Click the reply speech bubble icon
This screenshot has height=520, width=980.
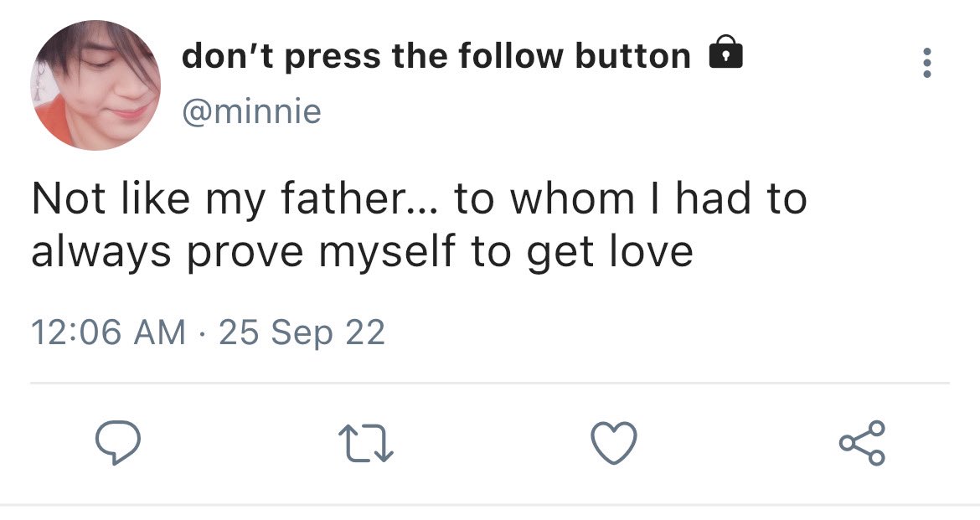pyautogui.click(x=116, y=443)
